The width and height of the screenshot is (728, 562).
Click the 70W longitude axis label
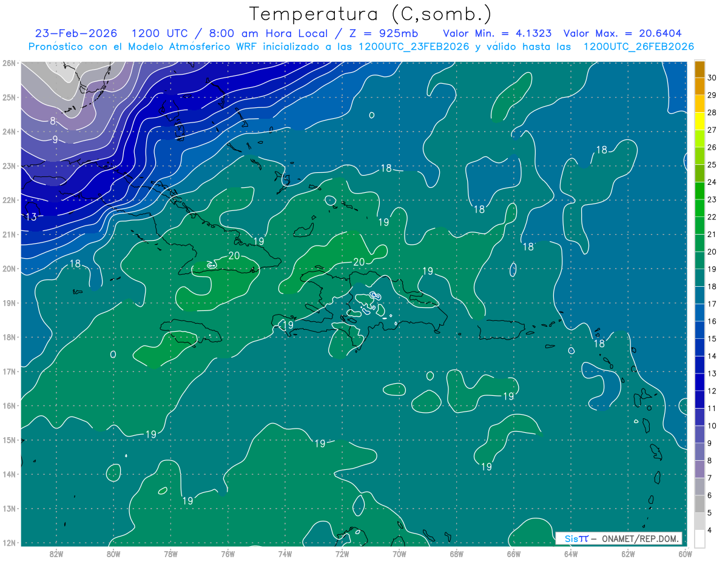click(x=399, y=554)
